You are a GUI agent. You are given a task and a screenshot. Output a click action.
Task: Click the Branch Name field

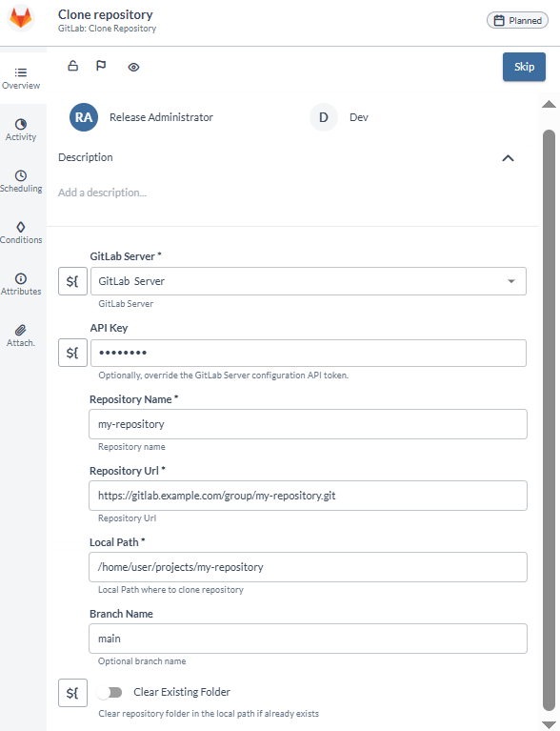coord(308,639)
